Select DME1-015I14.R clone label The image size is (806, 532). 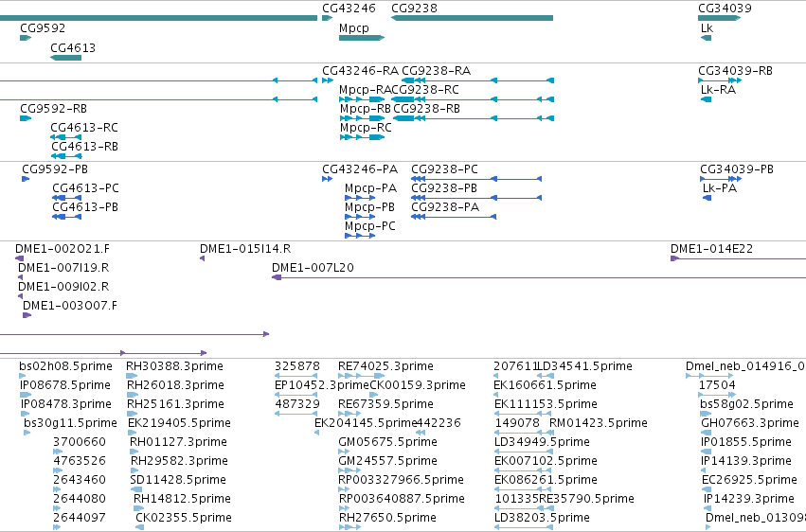click(x=245, y=249)
